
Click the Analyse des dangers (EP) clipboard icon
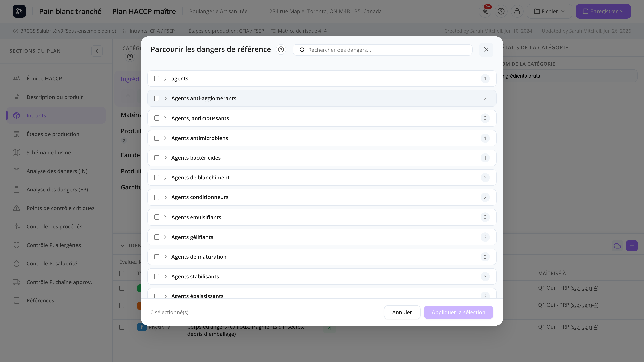17,189
